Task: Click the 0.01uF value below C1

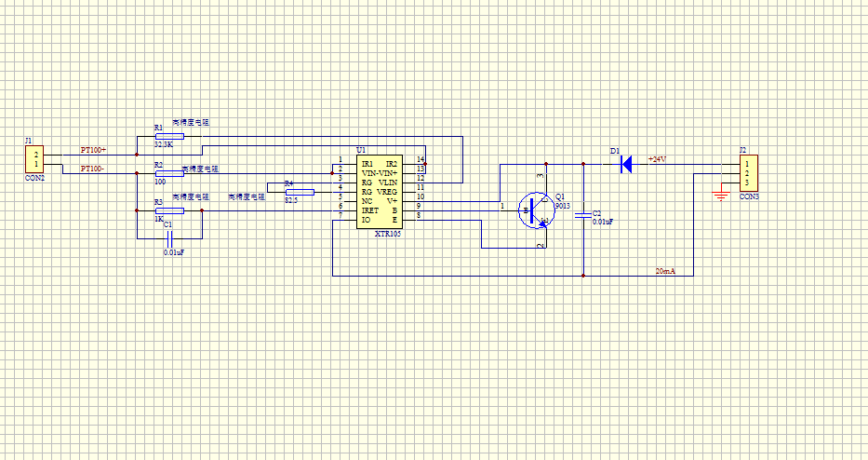Action: coord(174,252)
